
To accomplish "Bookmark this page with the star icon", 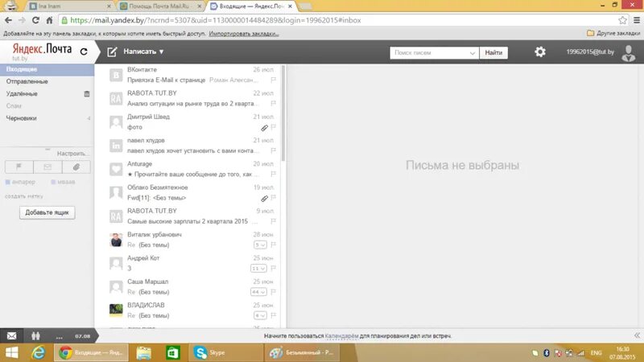I will point(622,20).
